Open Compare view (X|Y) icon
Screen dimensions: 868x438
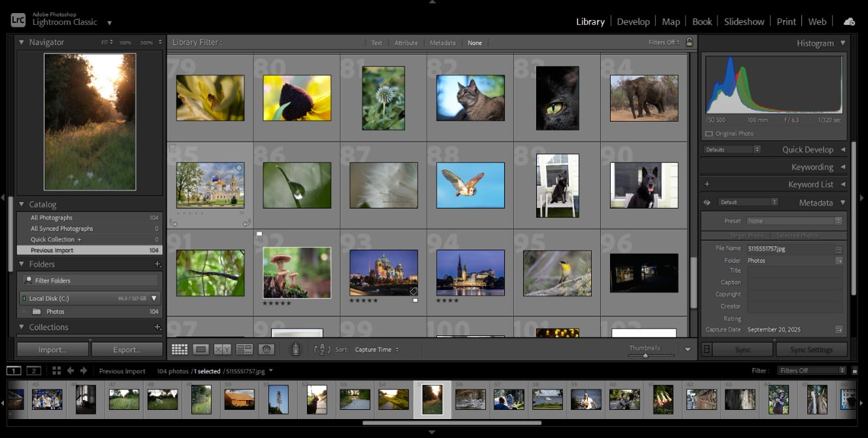[223, 350]
